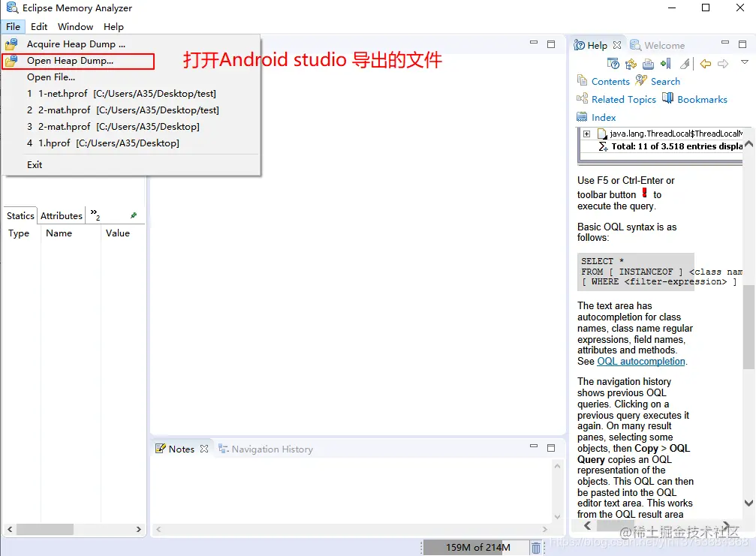
Task: Open the Contents help link
Action: click(x=610, y=82)
